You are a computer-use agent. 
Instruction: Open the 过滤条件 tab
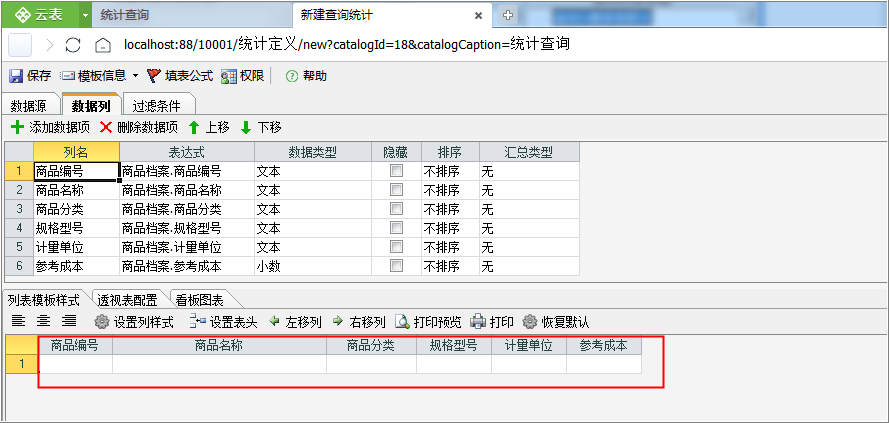coord(156,105)
